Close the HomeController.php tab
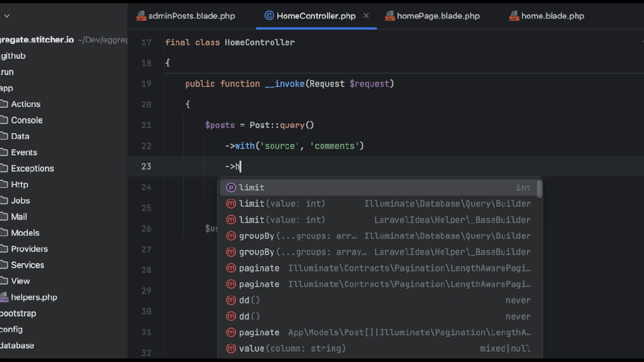644x362 pixels. [x=366, y=16]
